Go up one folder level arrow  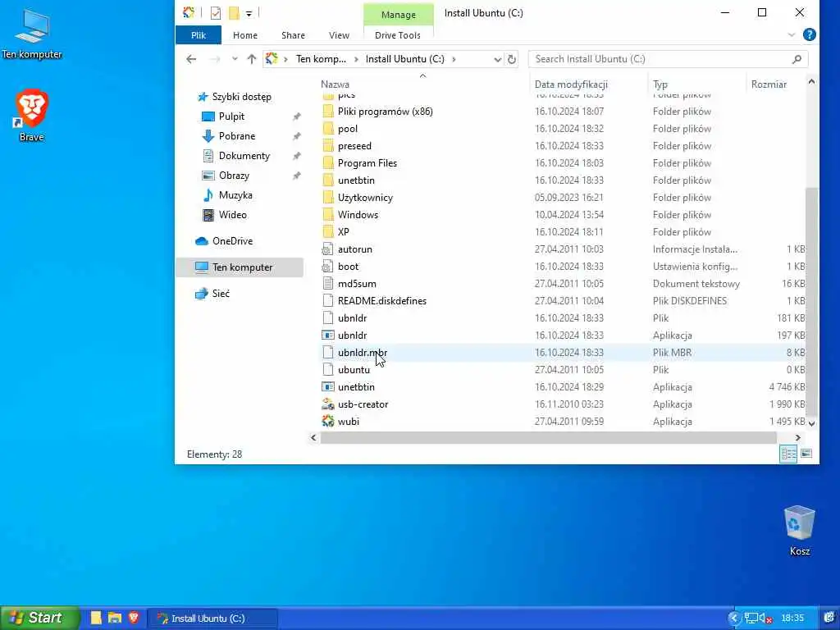click(251, 59)
